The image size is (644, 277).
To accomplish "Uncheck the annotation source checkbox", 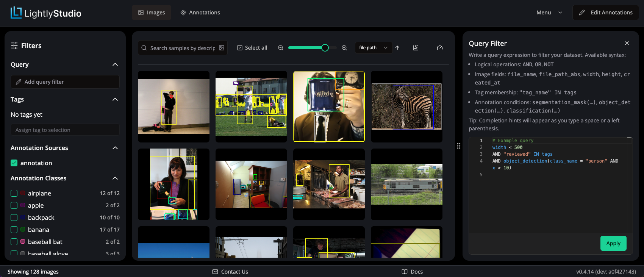I will click(x=14, y=163).
